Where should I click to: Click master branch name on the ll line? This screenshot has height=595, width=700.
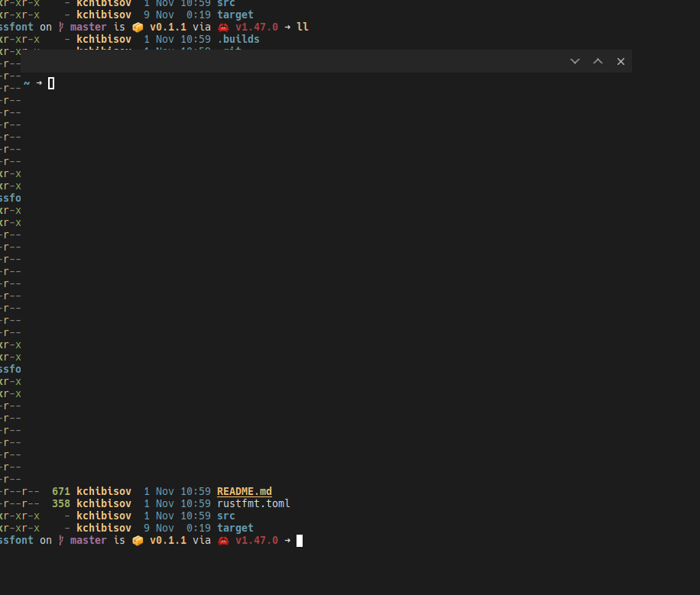[89, 27]
